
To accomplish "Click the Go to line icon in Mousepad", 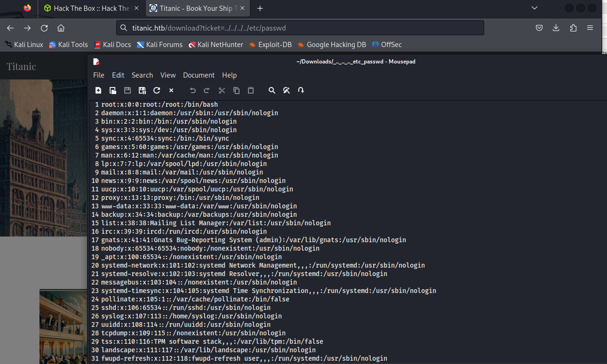I will click(x=301, y=90).
